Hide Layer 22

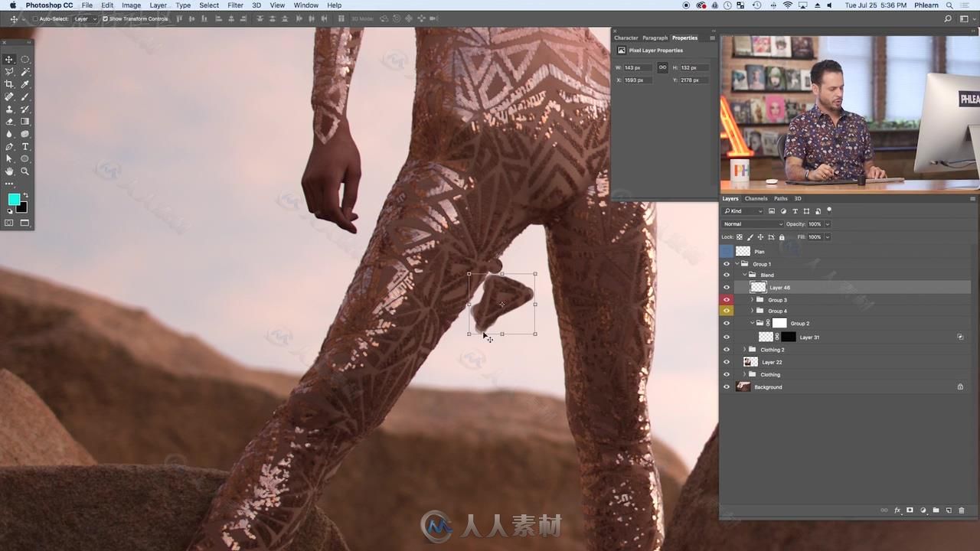(727, 362)
